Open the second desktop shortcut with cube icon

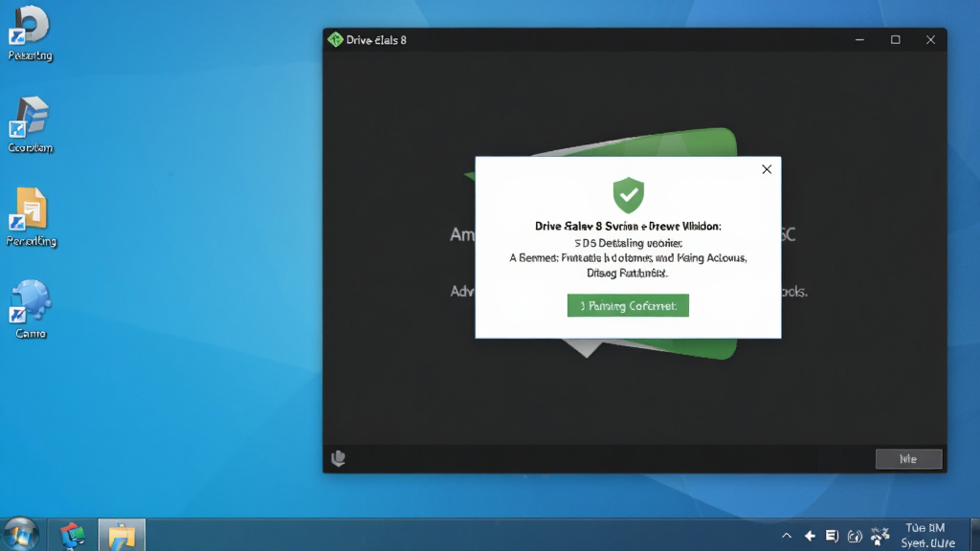click(x=30, y=125)
